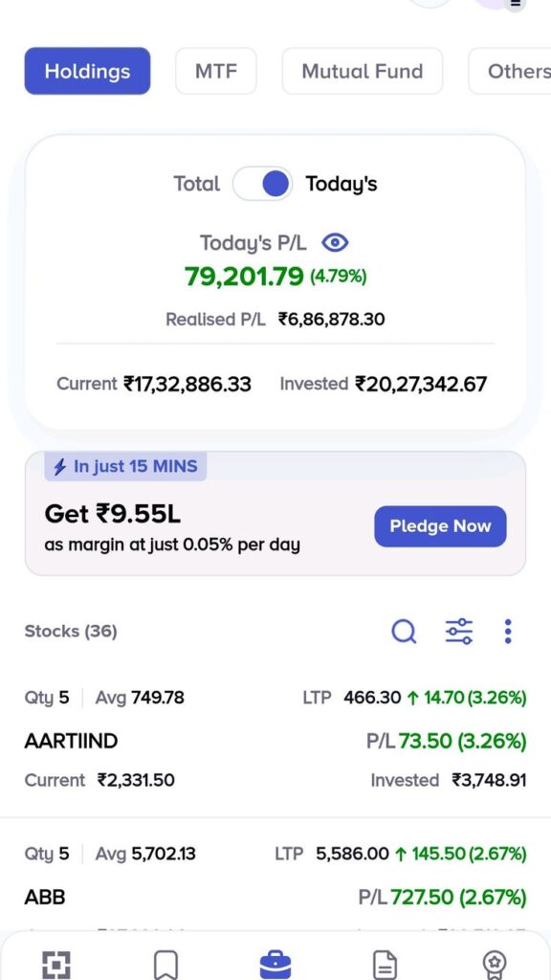Viewport: 551px width, 980px height.
Task: Open the filter sliders icon for stocks
Action: coord(459,632)
